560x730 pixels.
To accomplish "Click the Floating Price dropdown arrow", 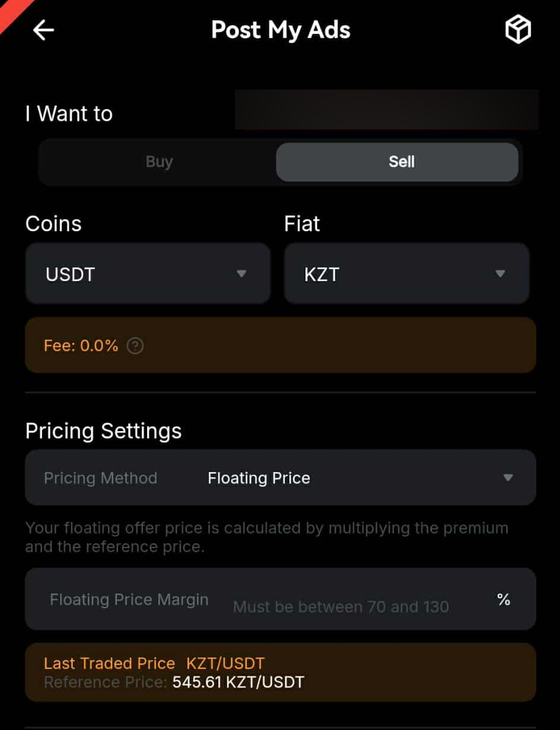I will [508, 478].
